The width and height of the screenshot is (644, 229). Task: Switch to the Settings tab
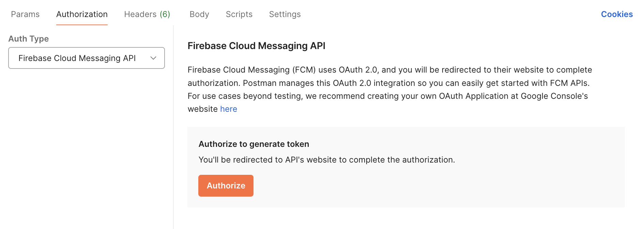[x=285, y=14]
